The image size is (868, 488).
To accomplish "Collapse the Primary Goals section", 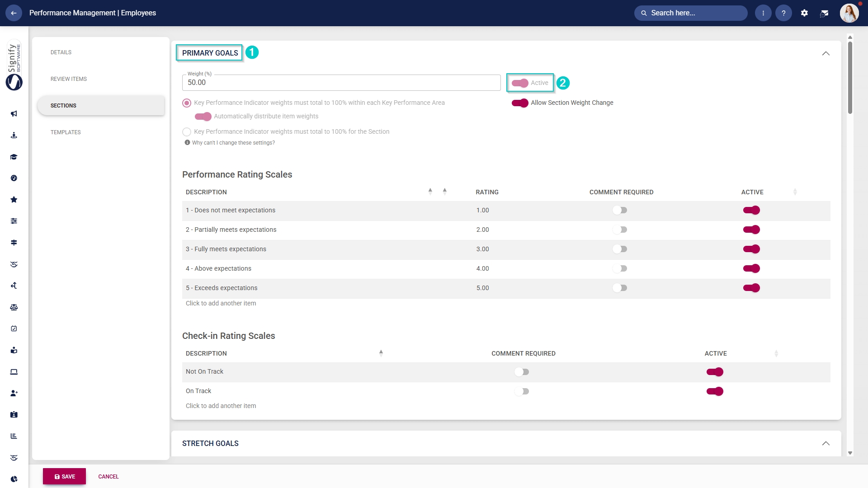I will click(x=826, y=53).
